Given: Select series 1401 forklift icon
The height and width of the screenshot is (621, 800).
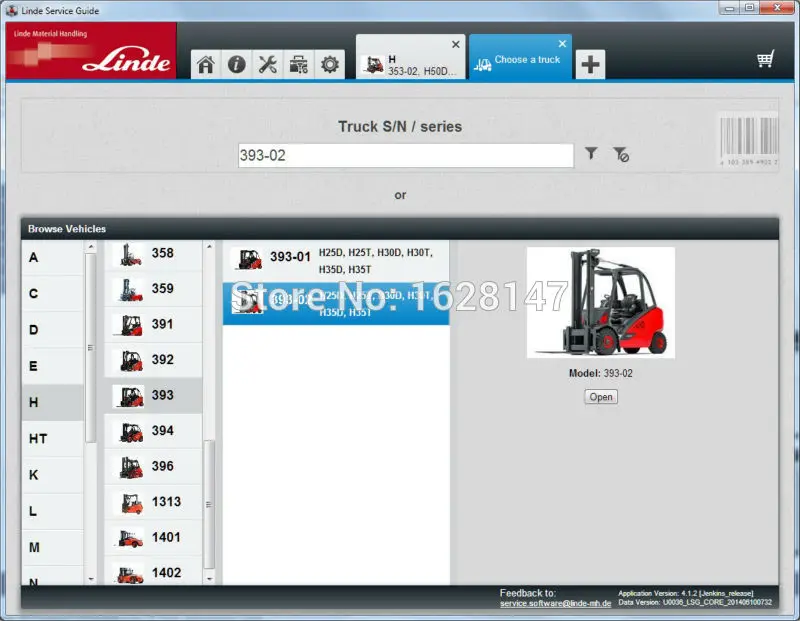Looking at the screenshot, I should tap(131, 539).
